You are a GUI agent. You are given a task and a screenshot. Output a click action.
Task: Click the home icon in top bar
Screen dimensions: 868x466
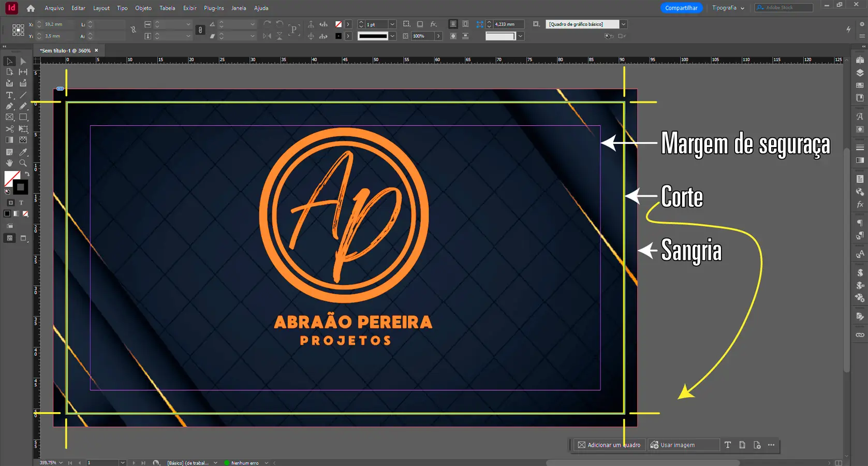31,8
